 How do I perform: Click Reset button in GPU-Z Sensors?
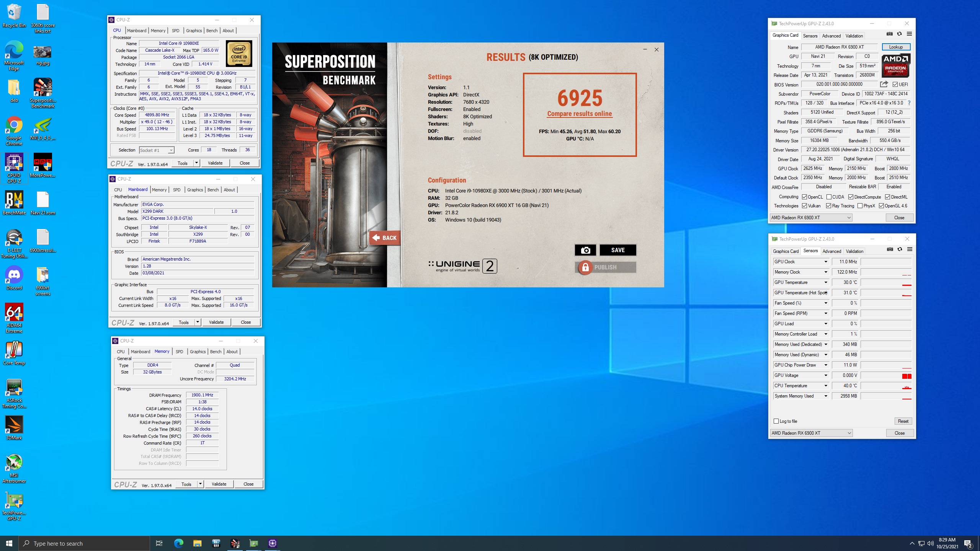click(903, 421)
